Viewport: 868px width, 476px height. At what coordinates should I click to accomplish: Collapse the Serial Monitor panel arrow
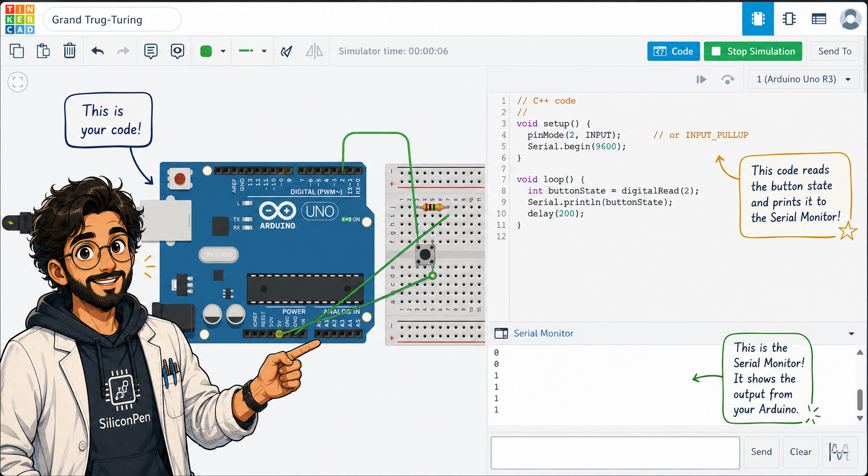point(852,334)
